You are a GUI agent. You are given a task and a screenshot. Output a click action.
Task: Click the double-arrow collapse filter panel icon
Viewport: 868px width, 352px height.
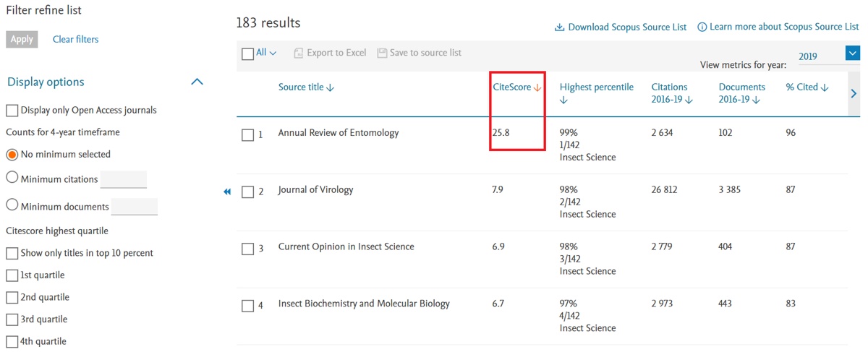pos(227,192)
